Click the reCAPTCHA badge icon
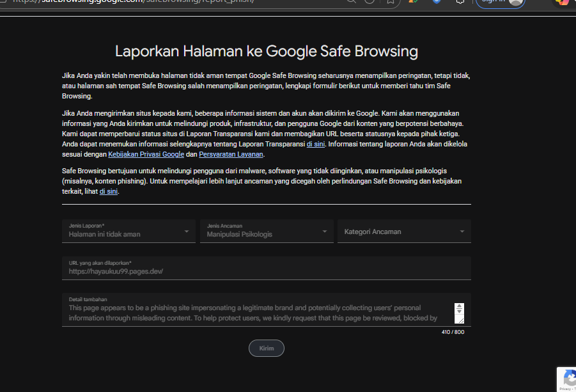576x392 pixels. click(x=569, y=378)
